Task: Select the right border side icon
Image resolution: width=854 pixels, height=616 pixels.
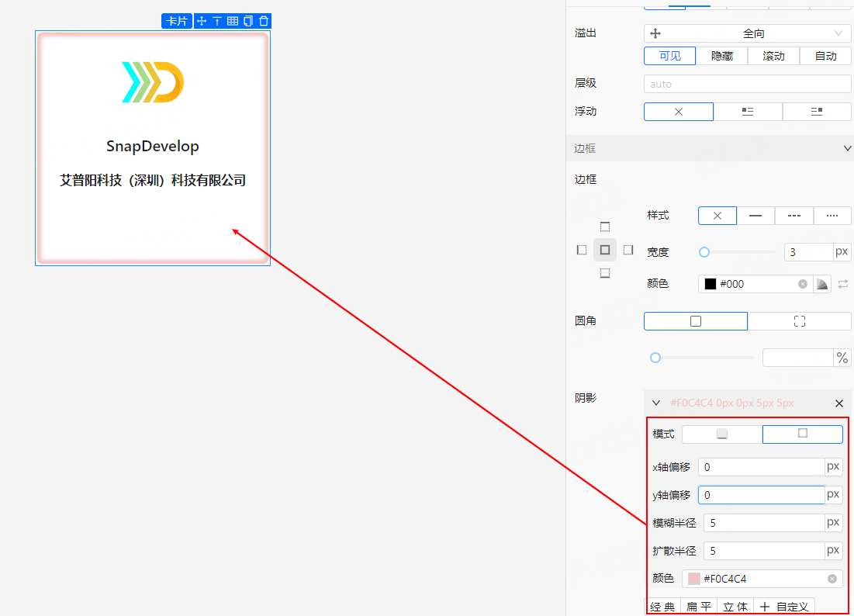Action: tap(628, 250)
